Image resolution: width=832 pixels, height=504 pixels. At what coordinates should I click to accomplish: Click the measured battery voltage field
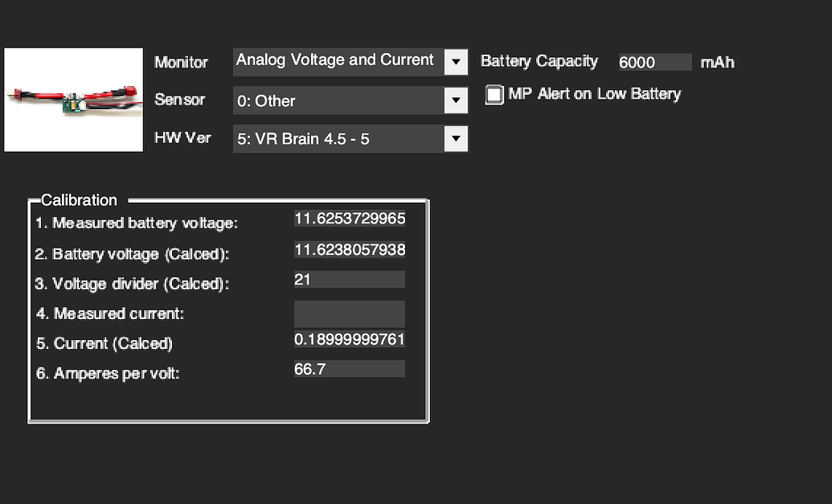pos(349,219)
